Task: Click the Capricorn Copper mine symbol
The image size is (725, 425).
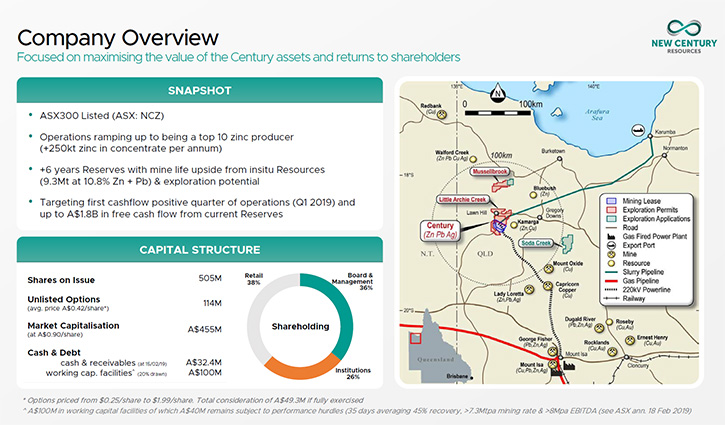Action: (x=548, y=286)
